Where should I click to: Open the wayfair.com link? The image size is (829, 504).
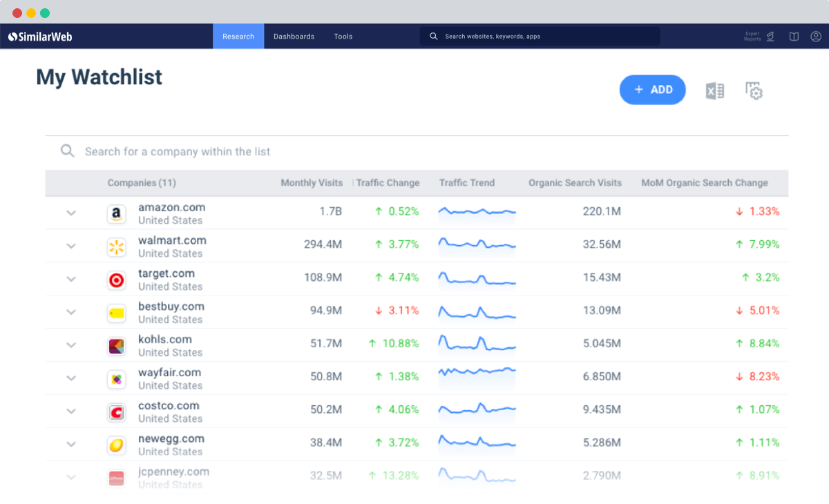(x=169, y=373)
